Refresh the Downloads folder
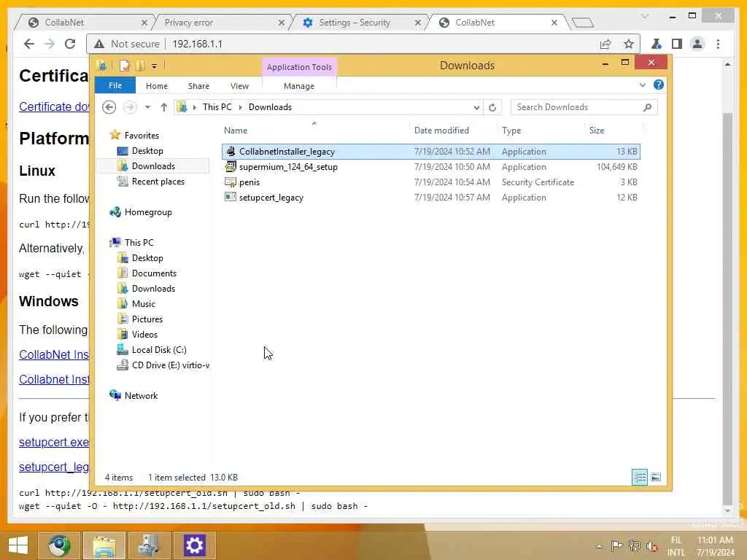The image size is (747, 560). point(492,107)
